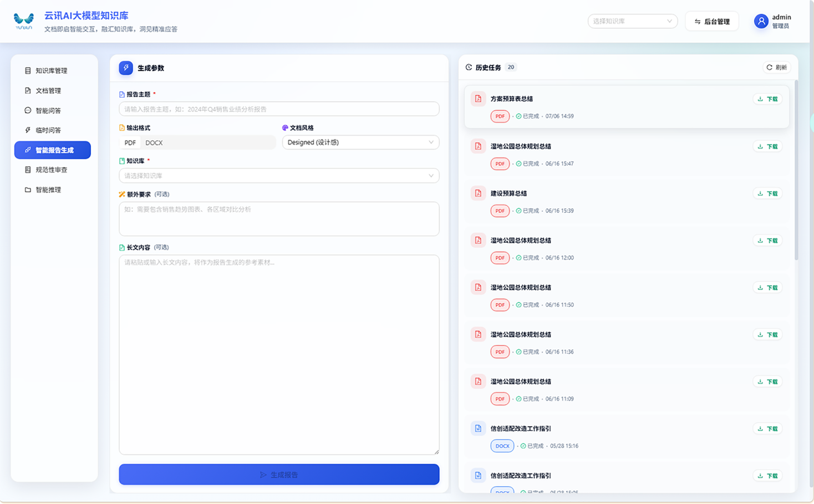The height and width of the screenshot is (504, 814).
Task: Open the 选择知识库 dropdown in header
Action: pos(632,21)
